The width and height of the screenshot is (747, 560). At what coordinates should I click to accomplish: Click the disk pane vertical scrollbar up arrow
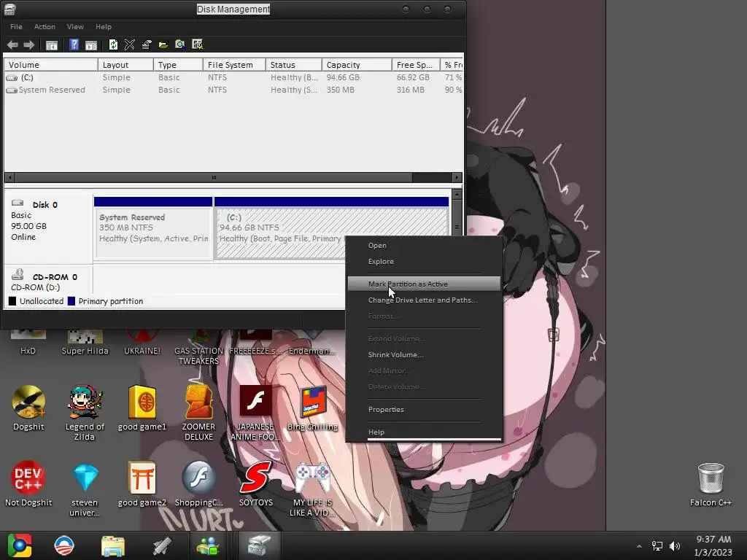pos(457,194)
